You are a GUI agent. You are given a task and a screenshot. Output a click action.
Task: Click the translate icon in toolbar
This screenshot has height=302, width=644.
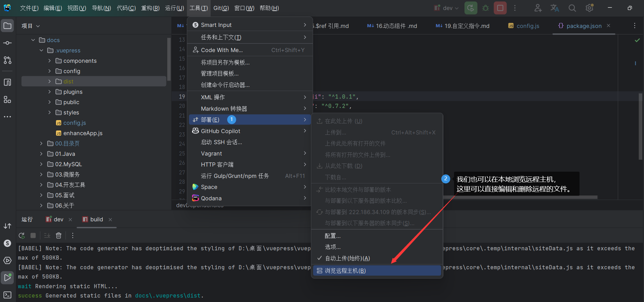coord(555,8)
